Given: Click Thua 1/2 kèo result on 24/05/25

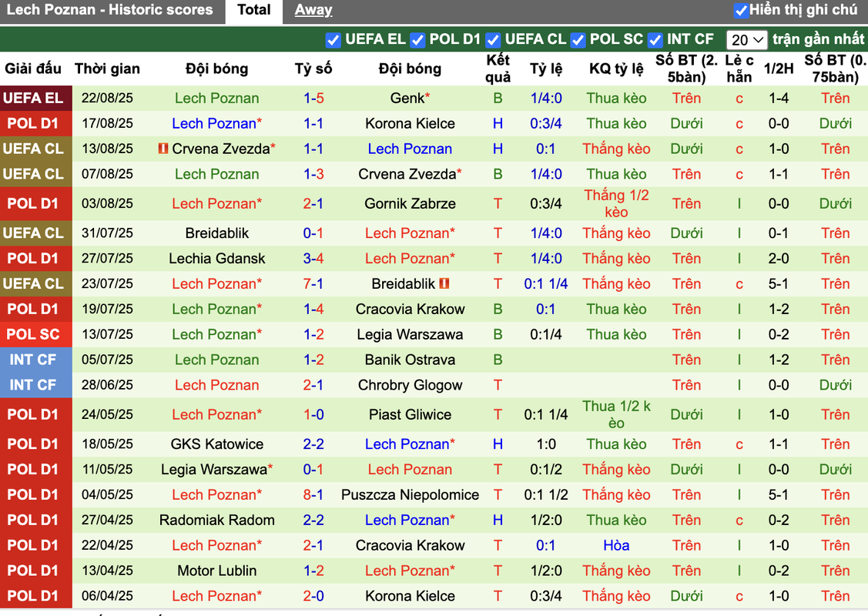Looking at the screenshot, I should (x=616, y=414).
